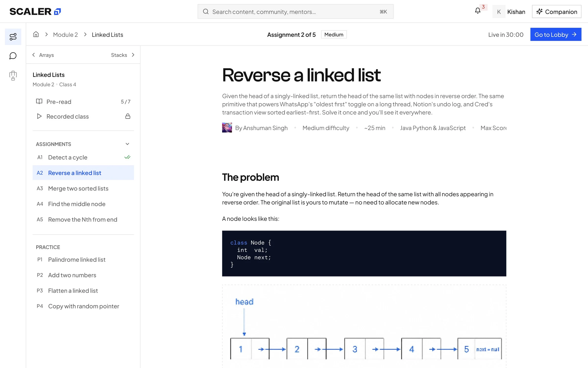Select assignment Reverse a linked list
Screen dimensions: 588x368
click(x=83, y=173)
